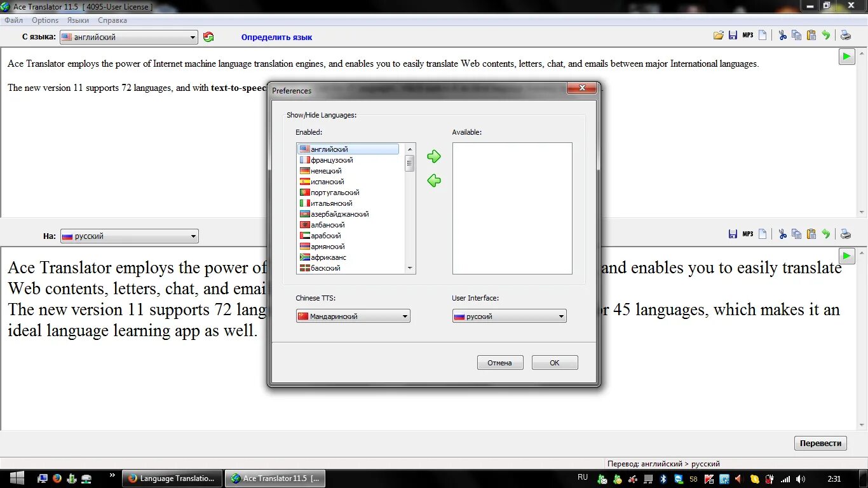Play translated text speech with green arrow
This screenshot has width=868, height=488.
pyautogui.click(x=846, y=256)
